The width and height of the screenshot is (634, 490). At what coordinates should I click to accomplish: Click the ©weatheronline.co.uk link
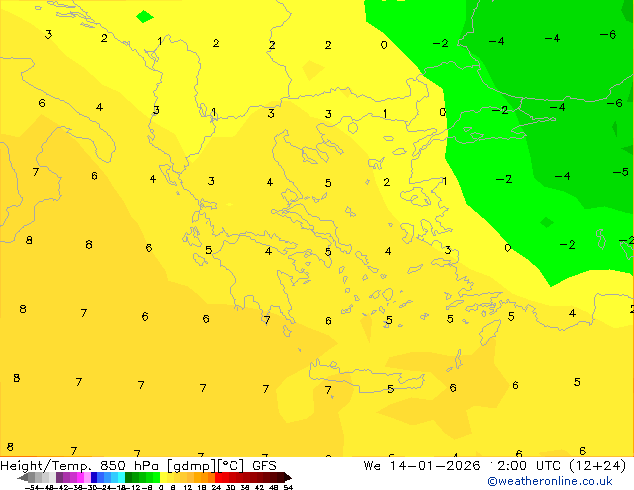[x=550, y=481]
